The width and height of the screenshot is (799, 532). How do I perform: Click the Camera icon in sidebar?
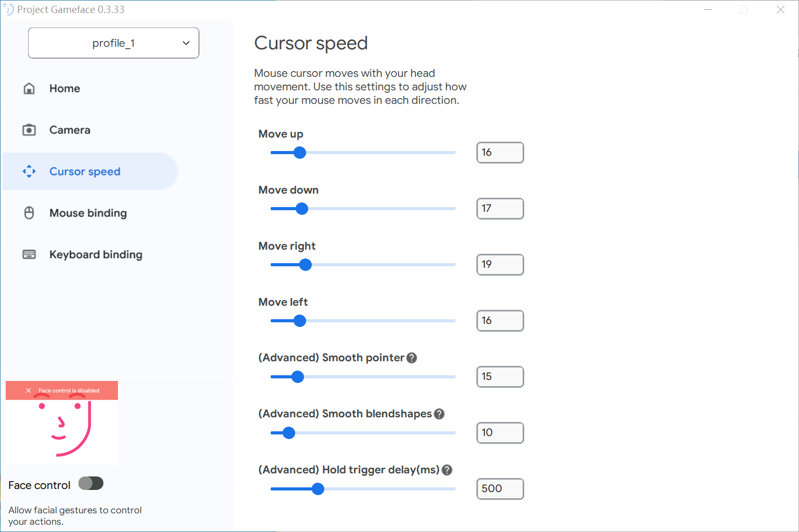pyautogui.click(x=29, y=130)
